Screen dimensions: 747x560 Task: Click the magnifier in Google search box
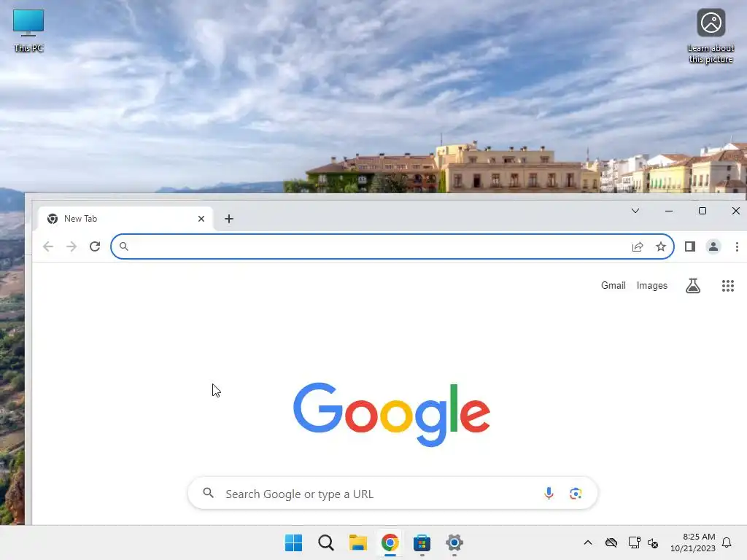coord(208,493)
